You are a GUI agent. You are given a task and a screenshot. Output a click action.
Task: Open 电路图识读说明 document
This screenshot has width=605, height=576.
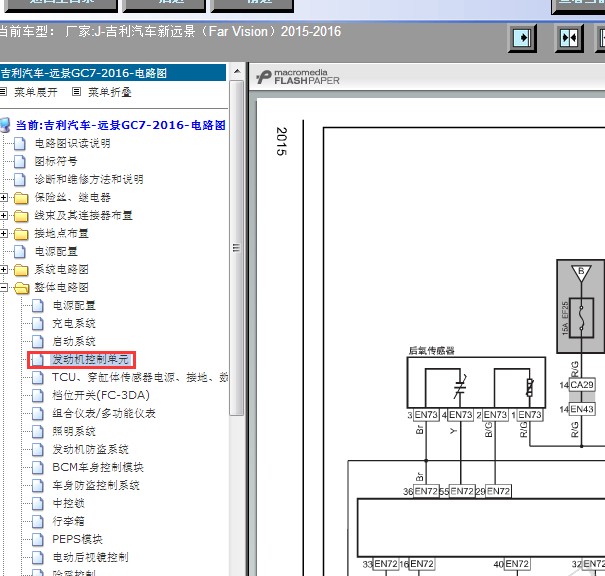(x=73, y=144)
